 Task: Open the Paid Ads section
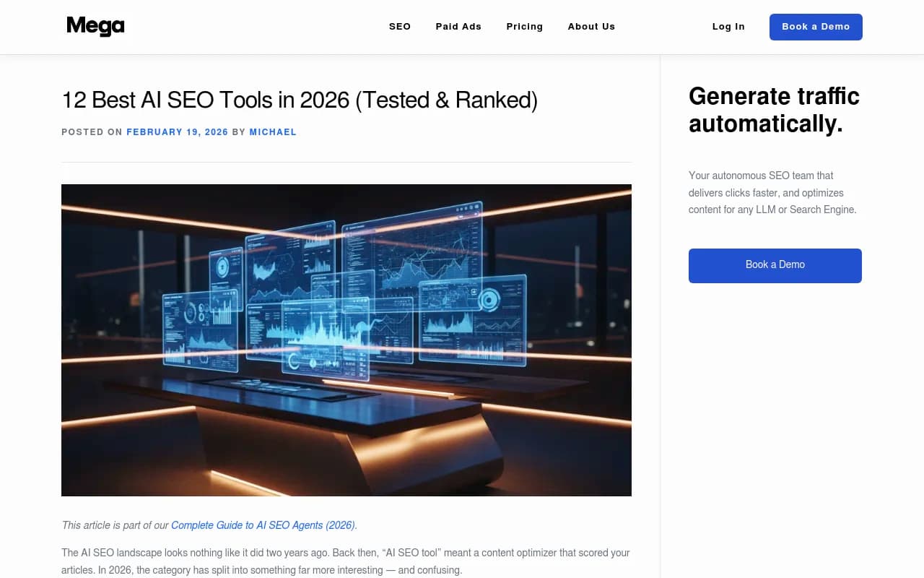pyautogui.click(x=458, y=26)
